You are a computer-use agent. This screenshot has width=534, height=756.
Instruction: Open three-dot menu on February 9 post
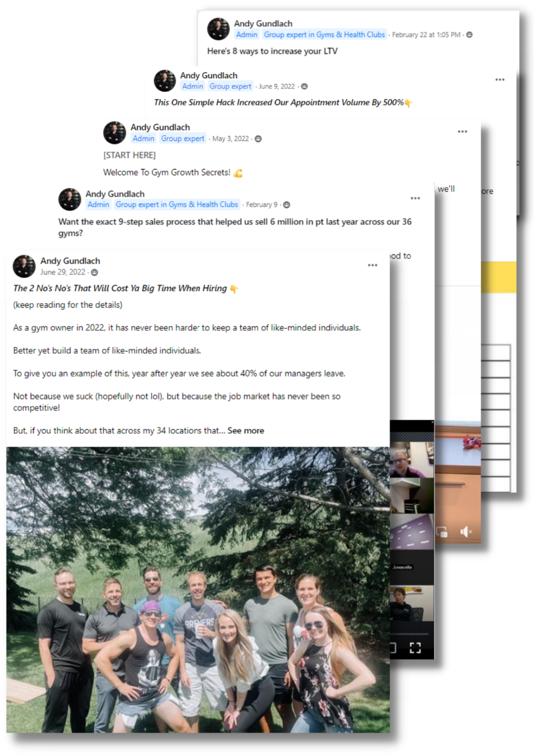tap(415, 198)
